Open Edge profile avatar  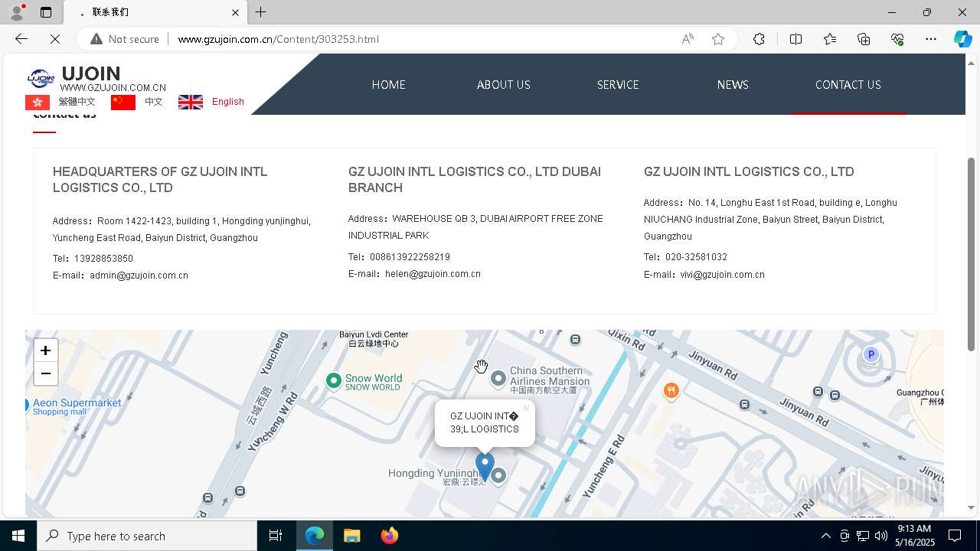(17, 12)
